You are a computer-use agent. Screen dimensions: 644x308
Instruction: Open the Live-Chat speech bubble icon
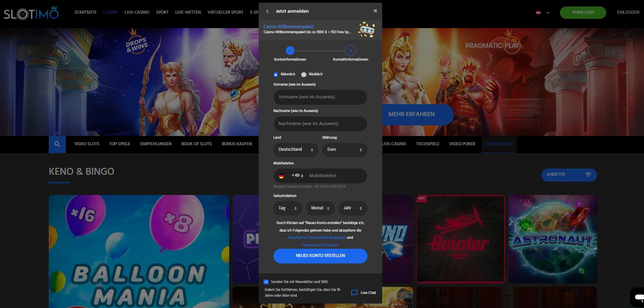(354, 293)
